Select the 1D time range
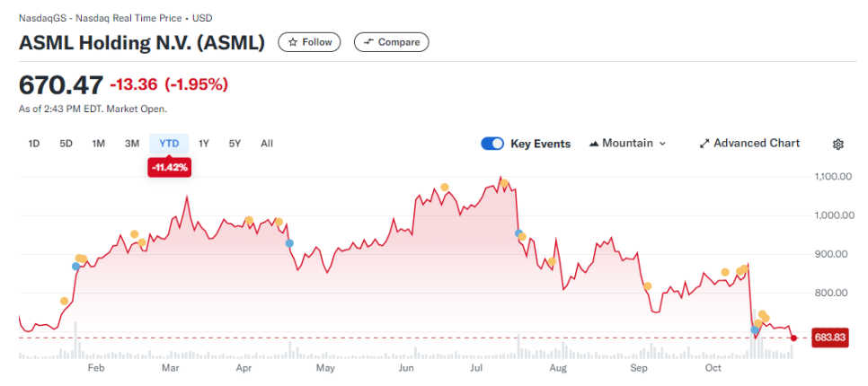868x386 pixels. pos(34,144)
